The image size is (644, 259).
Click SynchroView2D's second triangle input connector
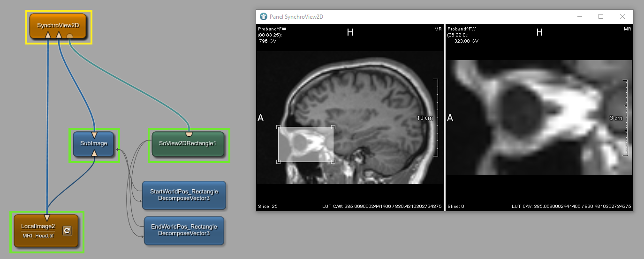pyautogui.click(x=59, y=35)
